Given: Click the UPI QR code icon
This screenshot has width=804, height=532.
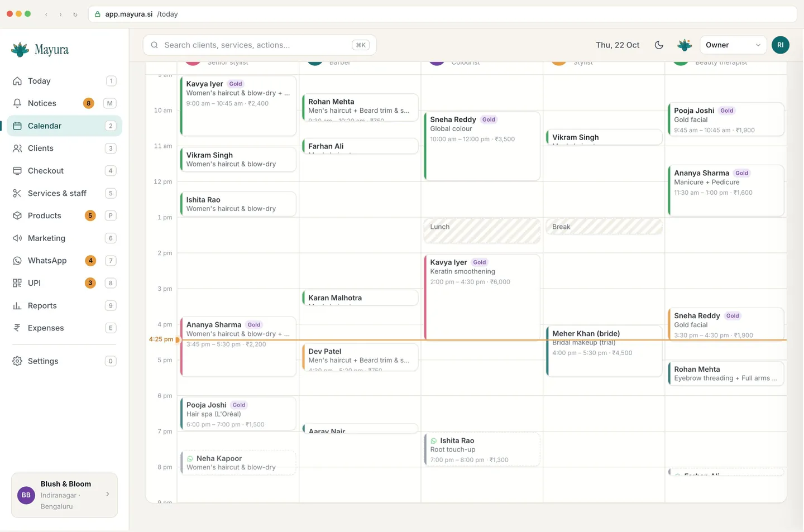Looking at the screenshot, I should click(x=17, y=283).
